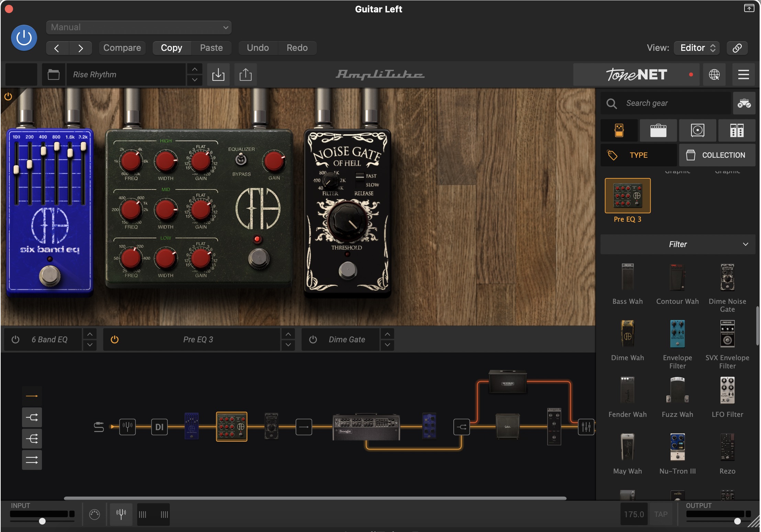Click the up arrow beside Dime Gate
This screenshot has height=532, width=761.
point(387,334)
